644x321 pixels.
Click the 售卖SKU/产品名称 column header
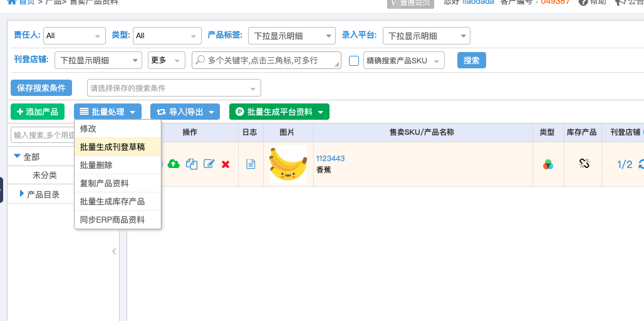click(423, 132)
